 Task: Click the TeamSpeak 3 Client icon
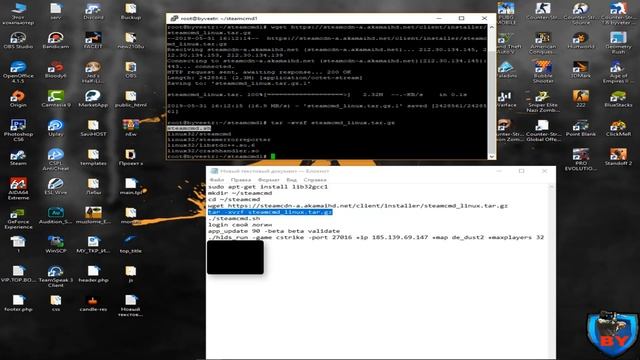coord(56,276)
